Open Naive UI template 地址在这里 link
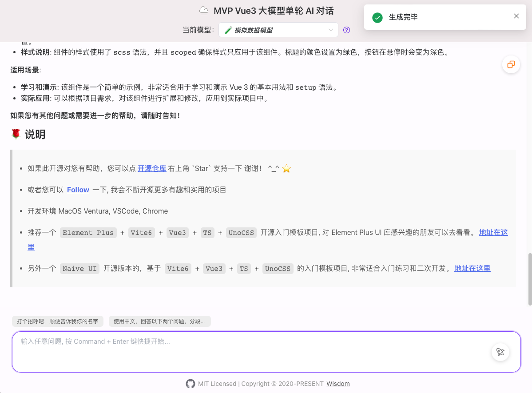The height and width of the screenshot is (393, 532). (472, 268)
